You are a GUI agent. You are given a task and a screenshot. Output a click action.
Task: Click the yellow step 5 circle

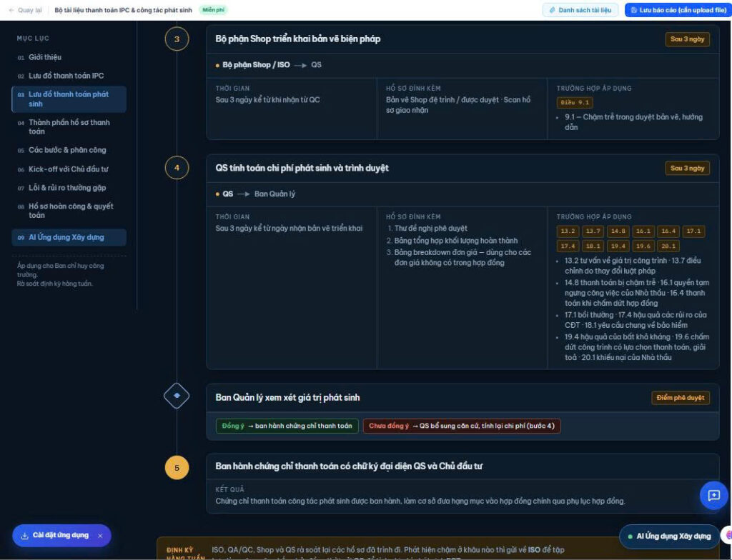coord(177,468)
